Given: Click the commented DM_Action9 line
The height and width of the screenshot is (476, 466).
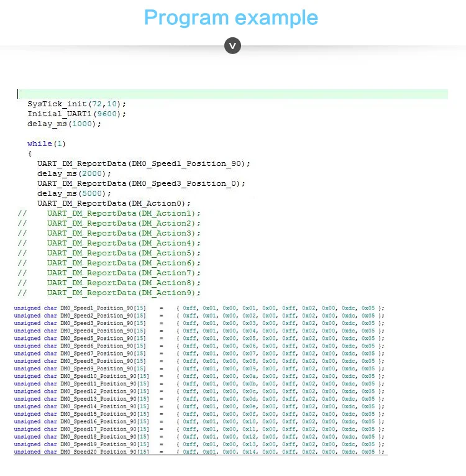Looking at the screenshot, I should 109,293.
